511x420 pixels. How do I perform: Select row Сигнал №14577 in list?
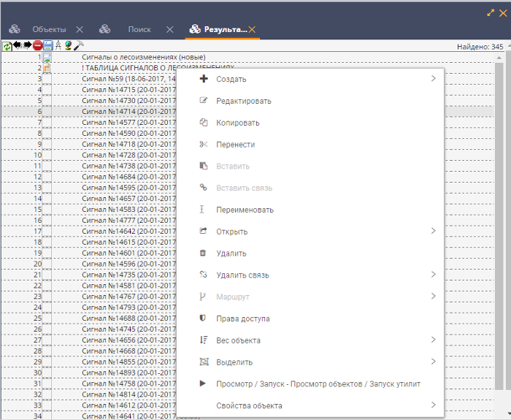(128, 123)
